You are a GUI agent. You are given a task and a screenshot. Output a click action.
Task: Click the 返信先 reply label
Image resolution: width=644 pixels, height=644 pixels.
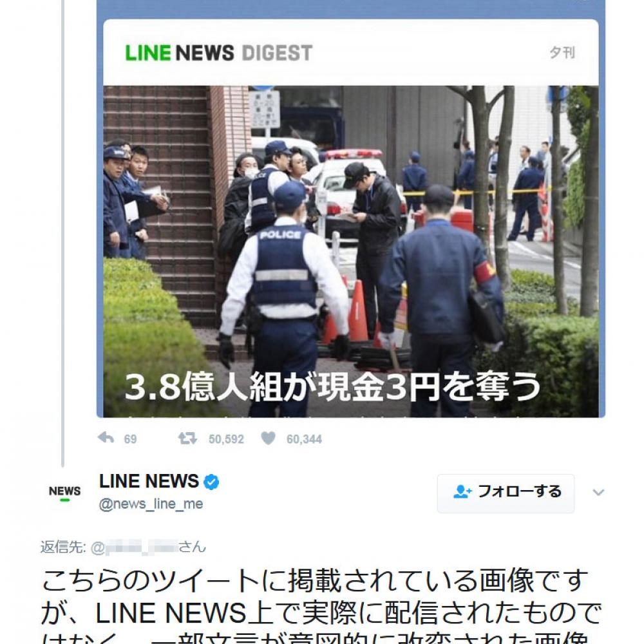[63, 547]
